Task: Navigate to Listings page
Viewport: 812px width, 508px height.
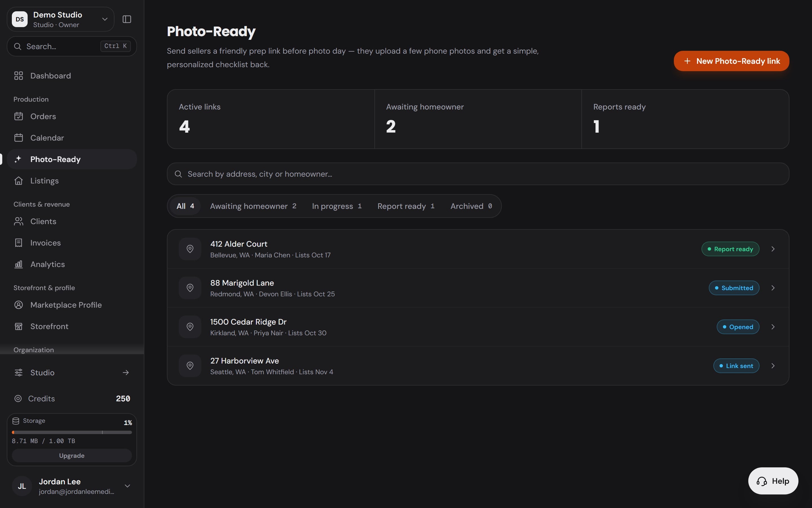Action: 72,180
